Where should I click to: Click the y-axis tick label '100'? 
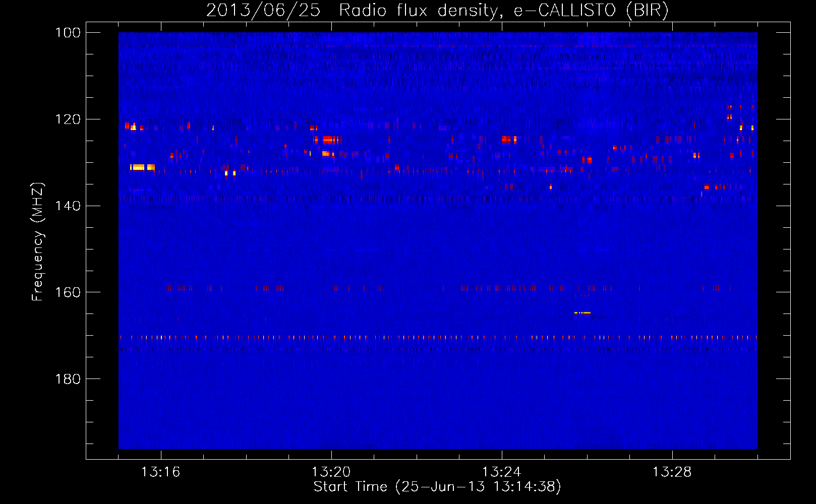67,33
